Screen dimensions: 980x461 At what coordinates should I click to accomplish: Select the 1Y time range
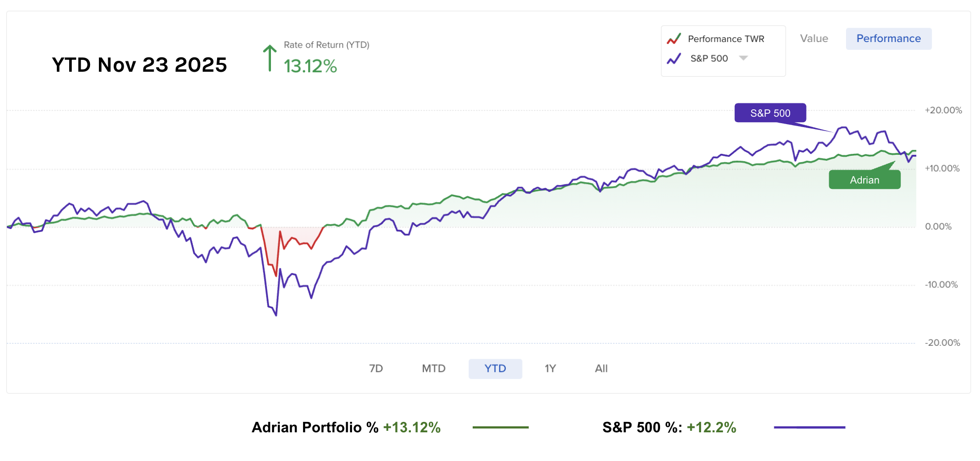tap(550, 369)
